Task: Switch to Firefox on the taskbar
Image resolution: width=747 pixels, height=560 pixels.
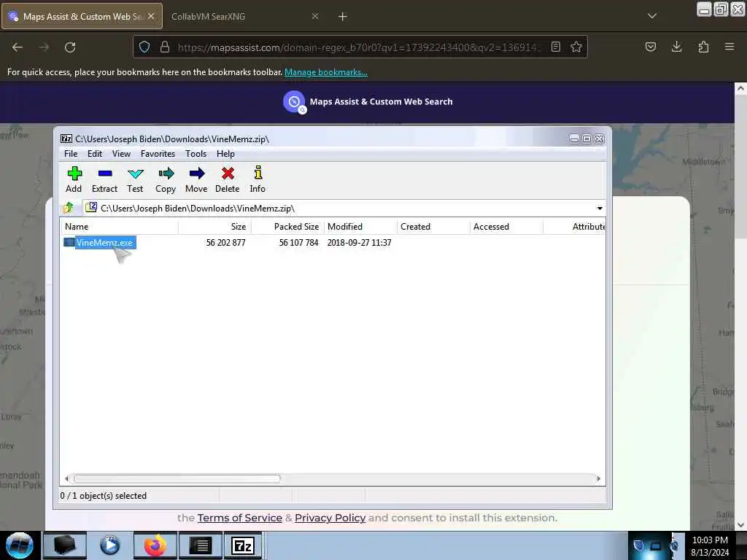Action: click(155, 545)
